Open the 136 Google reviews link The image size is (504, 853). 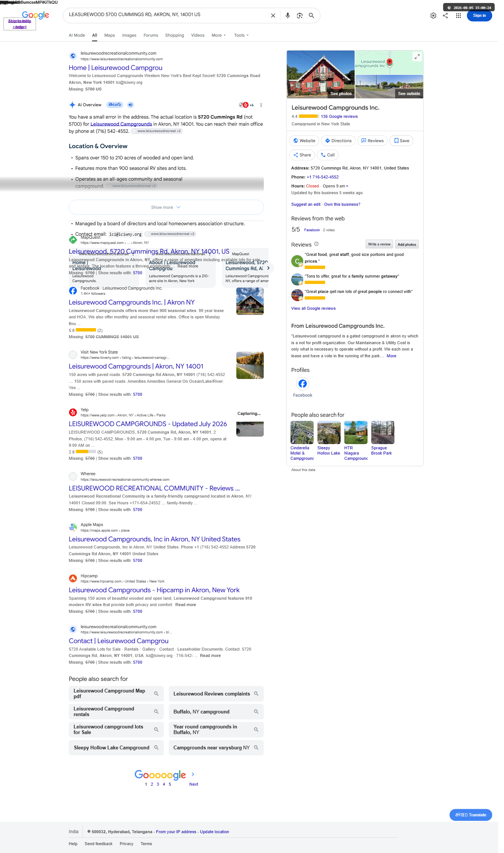coord(339,116)
